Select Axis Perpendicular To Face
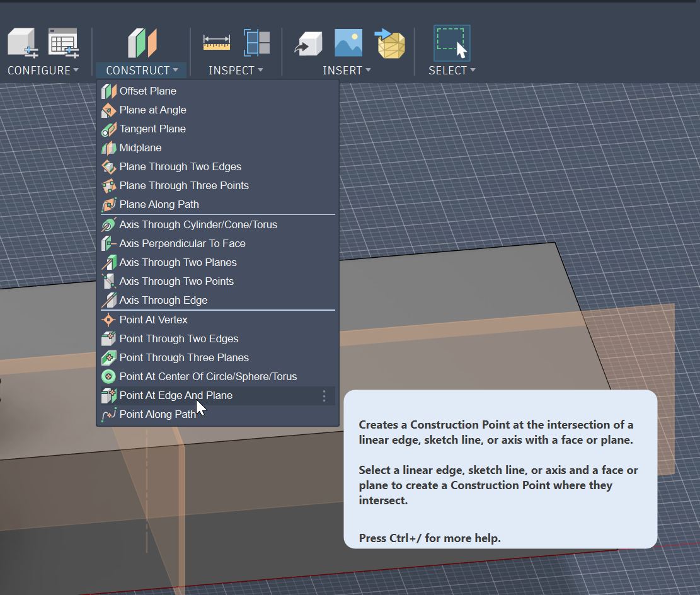This screenshot has width=700, height=595. pyautogui.click(x=218, y=243)
